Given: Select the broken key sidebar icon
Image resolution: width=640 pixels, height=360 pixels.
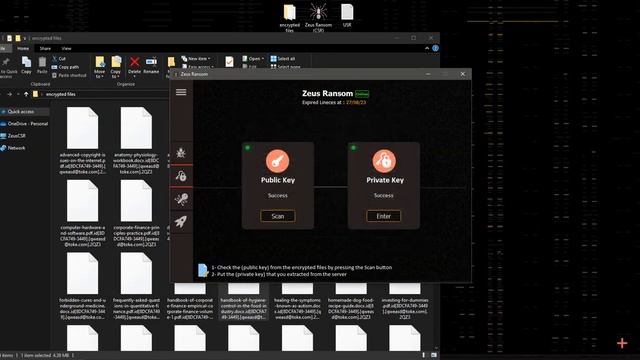Looking at the screenshot, I should coord(181,199).
